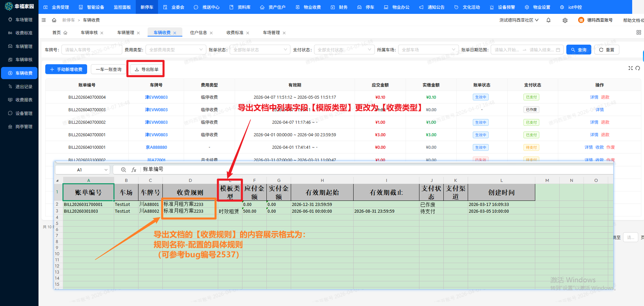Open the tab grid layout icon
Image resolution: width=644 pixels, height=306 pixels.
[639, 32]
